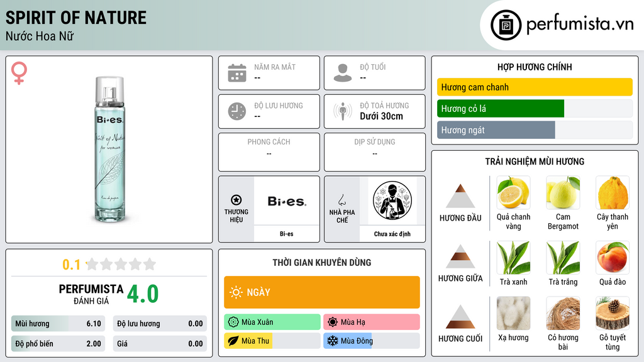
Task: Click the Gỗ tuyết tùng cedarwood image
Action: [x=613, y=313]
